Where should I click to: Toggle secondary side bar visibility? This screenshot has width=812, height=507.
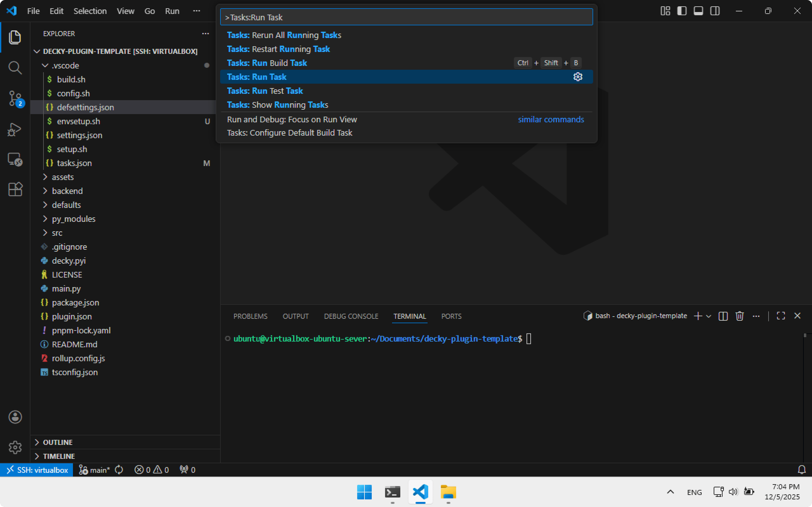pos(715,11)
